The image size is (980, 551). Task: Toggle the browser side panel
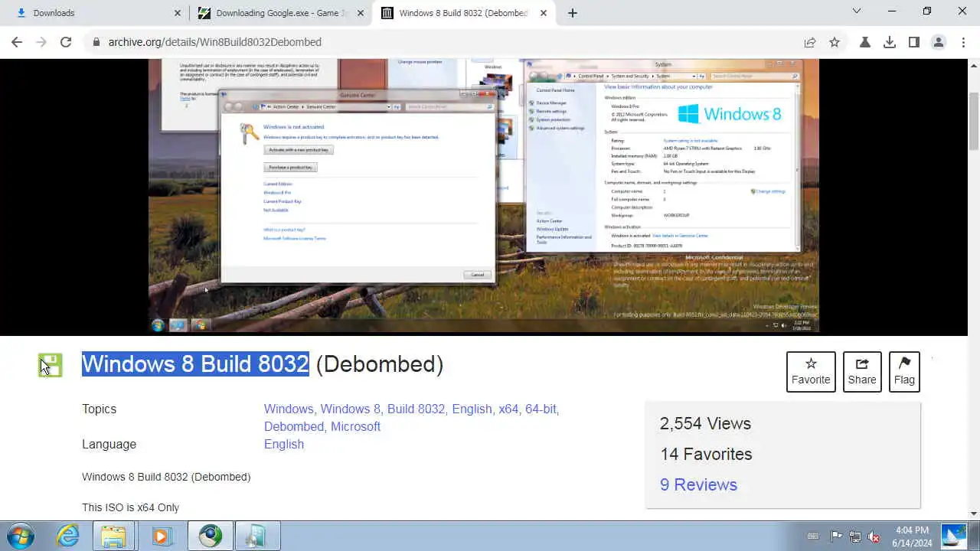tap(914, 42)
